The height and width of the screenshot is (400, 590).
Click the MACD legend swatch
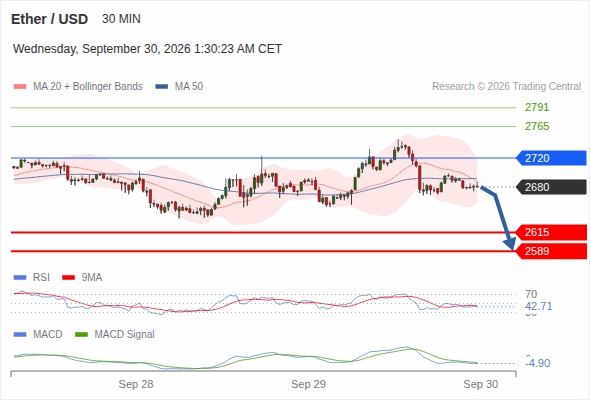pyautogui.click(x=20, y=335)
